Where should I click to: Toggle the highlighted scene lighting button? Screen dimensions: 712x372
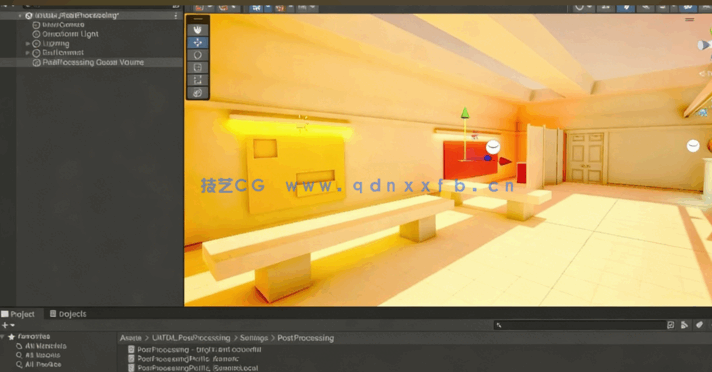626,8
